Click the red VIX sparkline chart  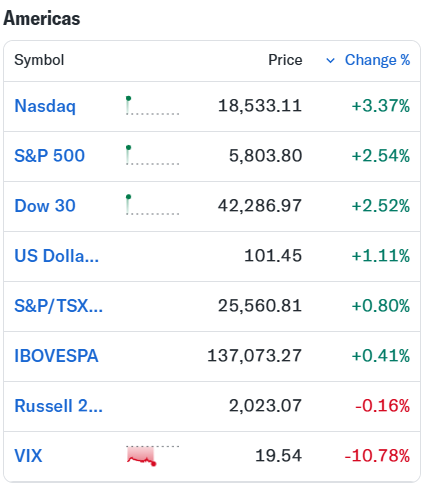[x=152, y=456]
